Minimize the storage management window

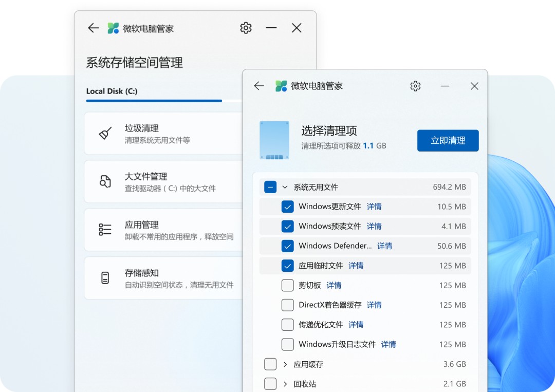271,28
